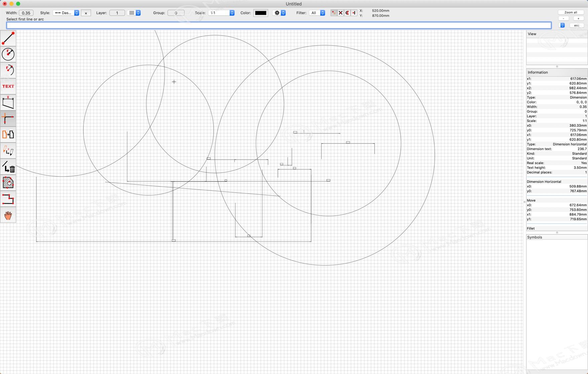
Task: Click the Zoom all button
Action: point(571,12)
